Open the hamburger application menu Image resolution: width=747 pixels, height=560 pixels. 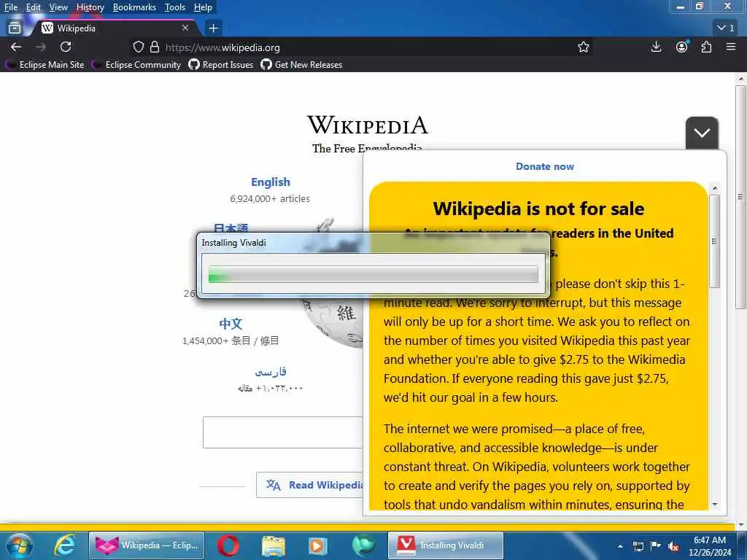[x=731, y=47]
